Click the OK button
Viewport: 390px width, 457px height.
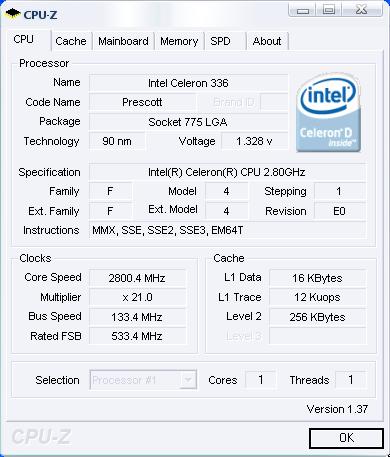tap(346, 438)
